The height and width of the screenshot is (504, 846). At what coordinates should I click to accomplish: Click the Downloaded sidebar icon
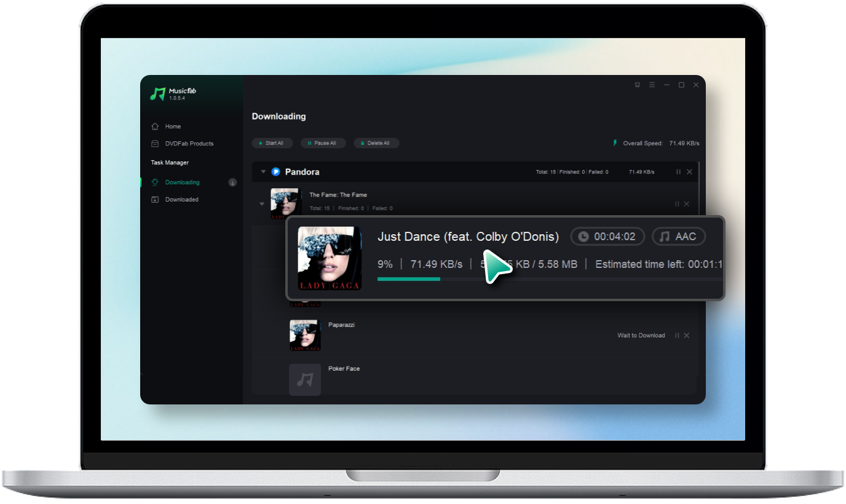point(155,200)
